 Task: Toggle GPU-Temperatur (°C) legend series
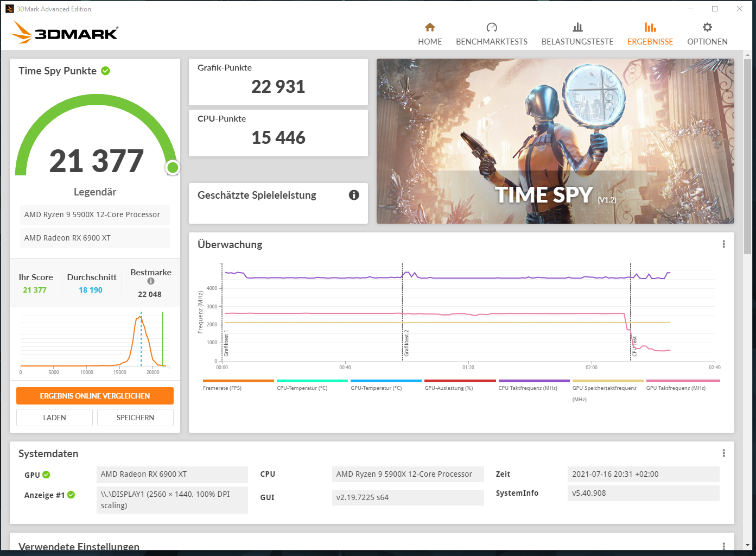point(386,385)
